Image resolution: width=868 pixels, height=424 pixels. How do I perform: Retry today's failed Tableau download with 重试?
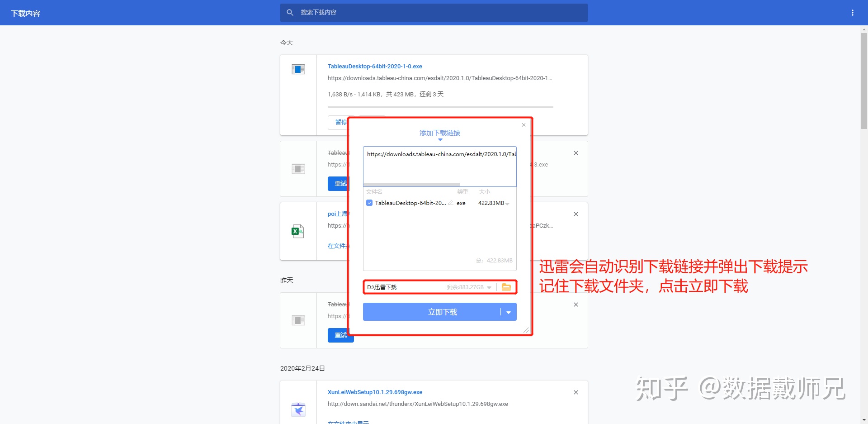click(x=339, y=183)
